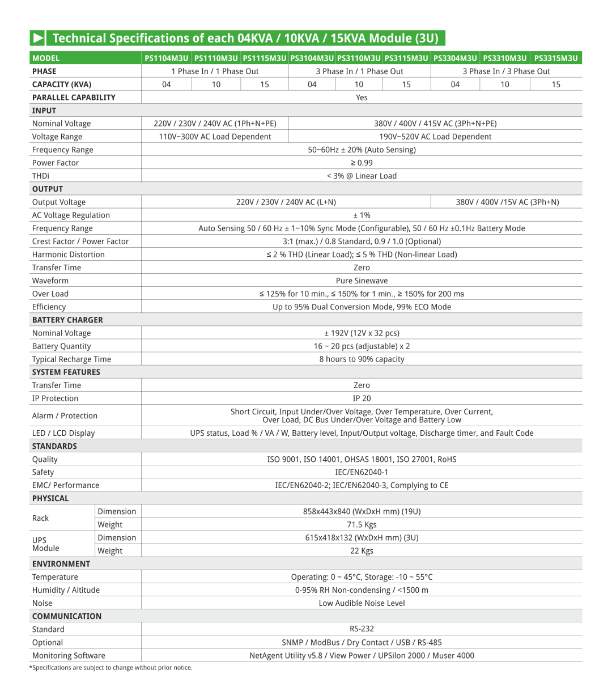Select the PS3115M3U model header
The width and height of the screenshot is (612, 700).
[406, 58]
